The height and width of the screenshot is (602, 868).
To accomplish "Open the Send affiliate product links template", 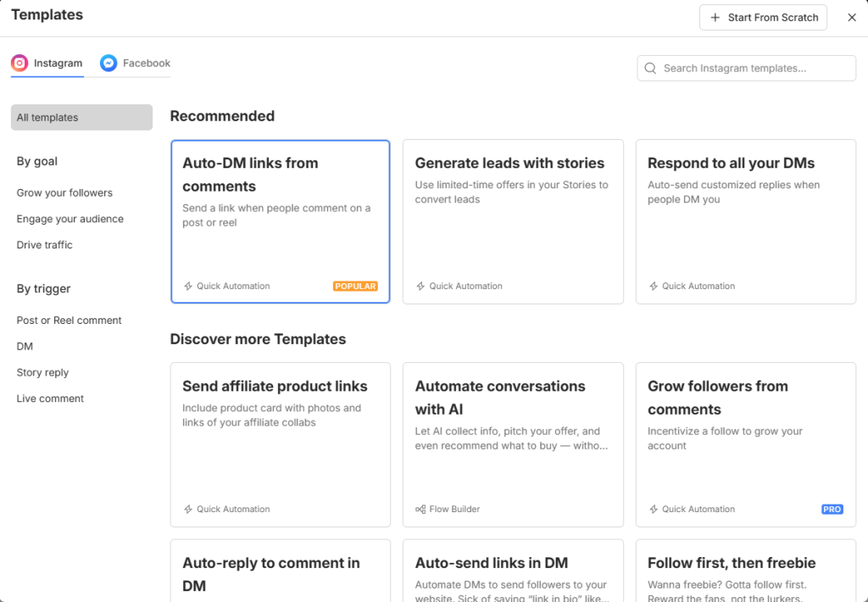I will pyautogui.click(x=280, y=444).
